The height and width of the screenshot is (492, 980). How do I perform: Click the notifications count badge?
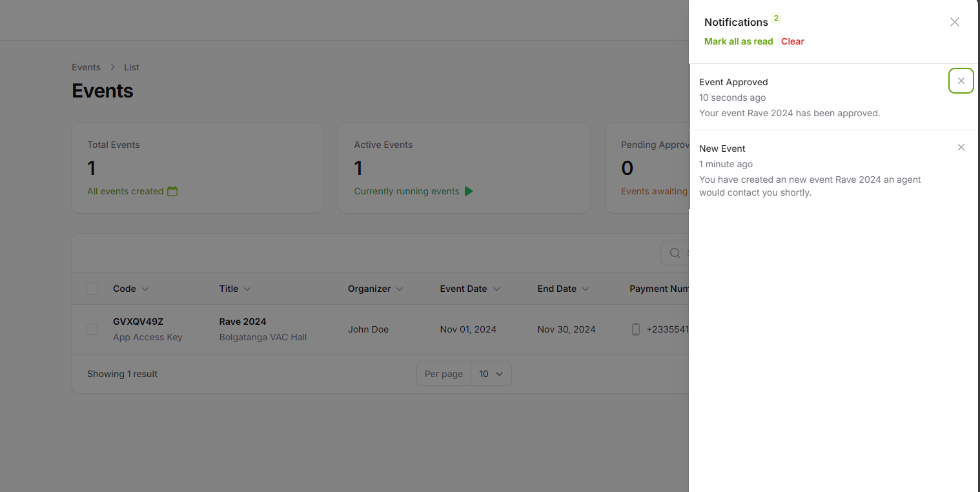776,18
